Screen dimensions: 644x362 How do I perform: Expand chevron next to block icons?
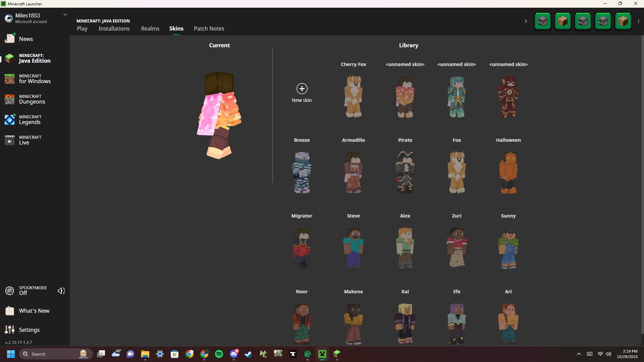pos(526,21)
